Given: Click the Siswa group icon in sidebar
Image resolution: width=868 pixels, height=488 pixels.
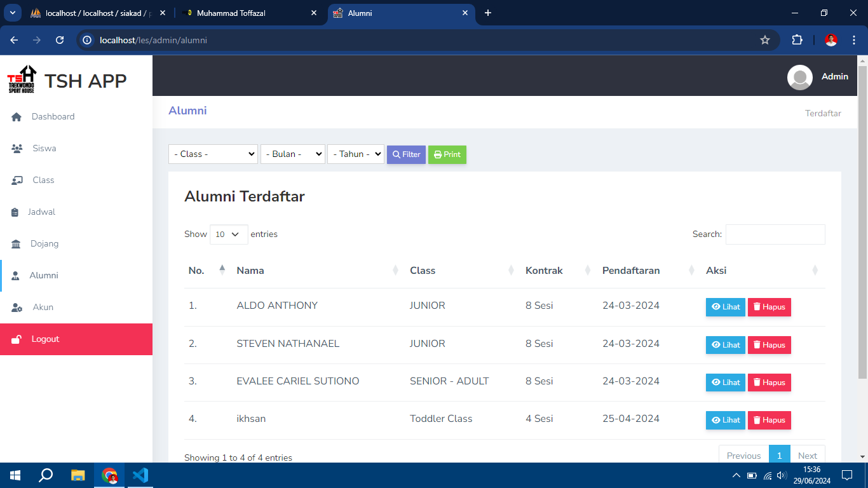Looking at the screenshot, I should pos(17,149).
